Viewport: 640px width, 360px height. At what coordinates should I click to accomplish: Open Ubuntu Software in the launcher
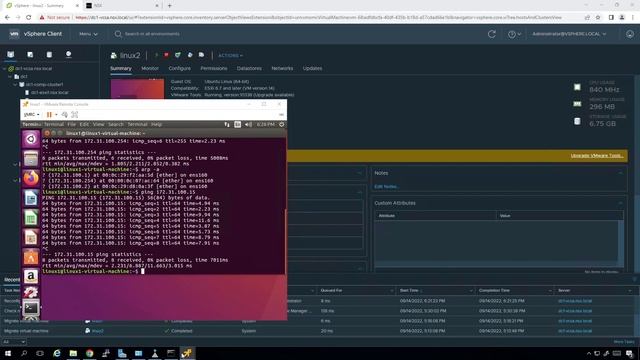pos(31,257)
